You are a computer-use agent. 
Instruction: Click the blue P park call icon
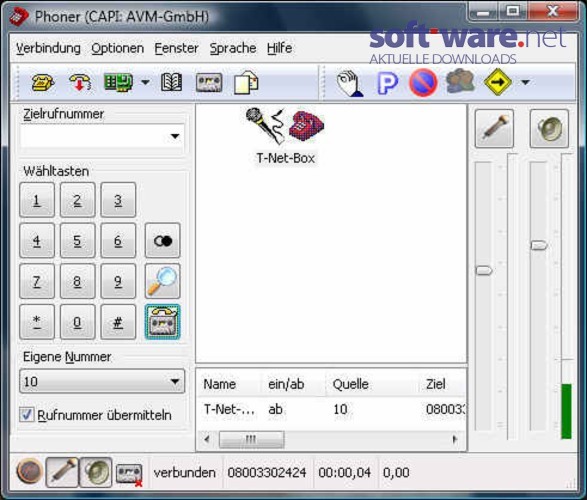pyautogui.click(x=387, y=83)
